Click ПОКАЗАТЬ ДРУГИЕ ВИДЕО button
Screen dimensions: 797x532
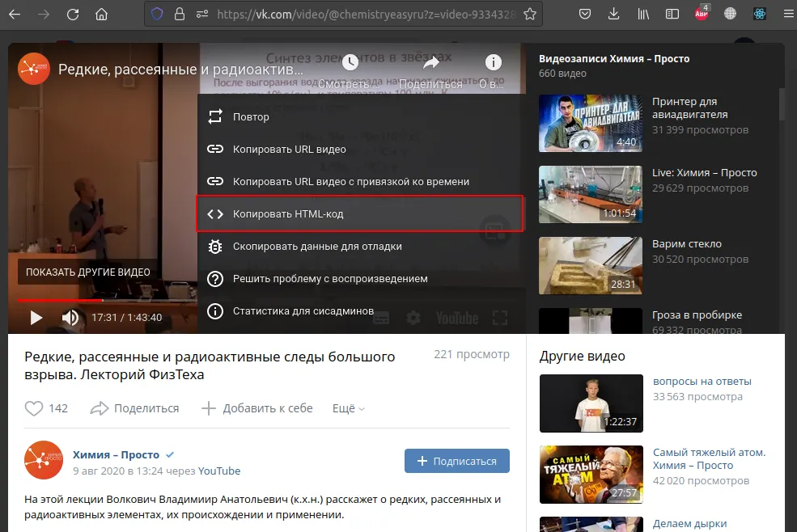[88, 272]
